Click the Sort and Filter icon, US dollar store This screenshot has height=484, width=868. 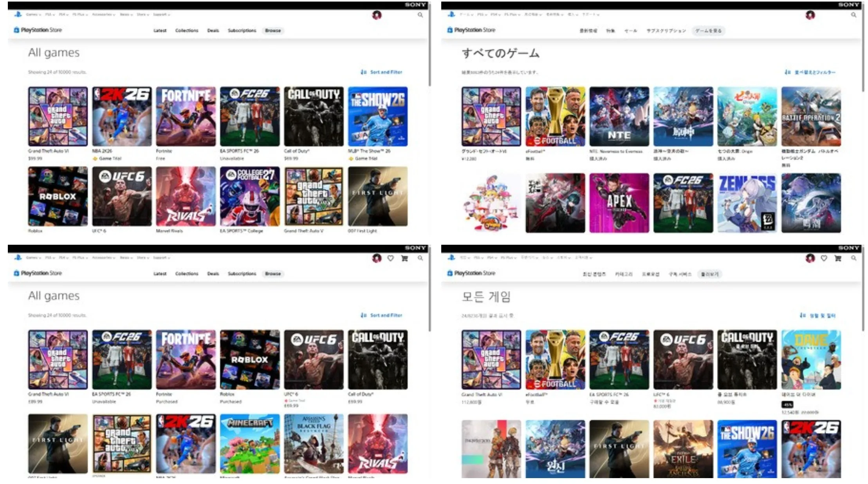[363, 72]
